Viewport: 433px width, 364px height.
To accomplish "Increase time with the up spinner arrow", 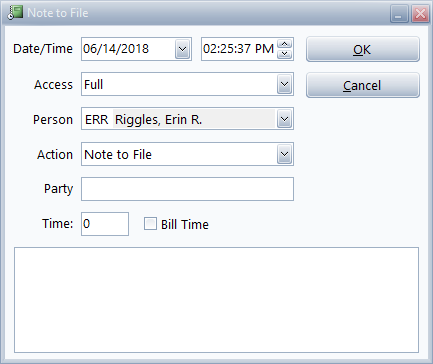I will pyautogui.click(x=284, y=44).
